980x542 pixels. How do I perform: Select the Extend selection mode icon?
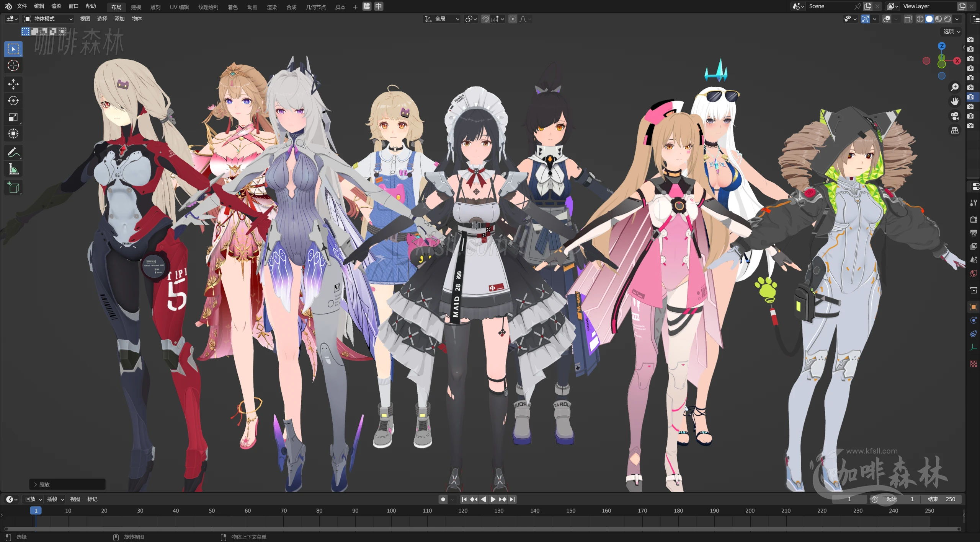pos(35,31)
